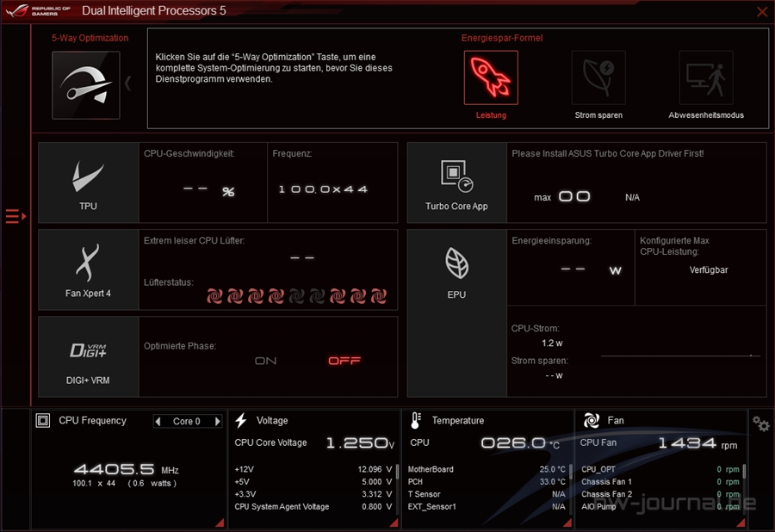Open the monitor settings gear
The image size is (775, 532).
(x=760, y=424)
